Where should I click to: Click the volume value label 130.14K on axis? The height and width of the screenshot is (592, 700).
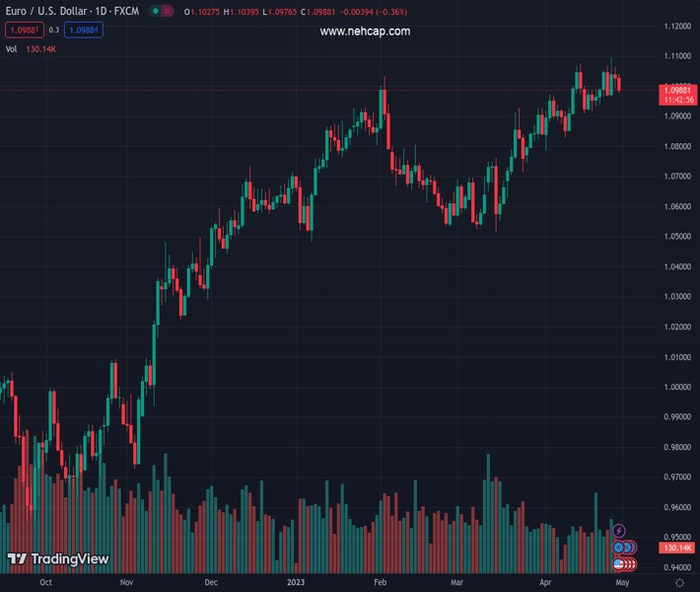tap(679, 548)
